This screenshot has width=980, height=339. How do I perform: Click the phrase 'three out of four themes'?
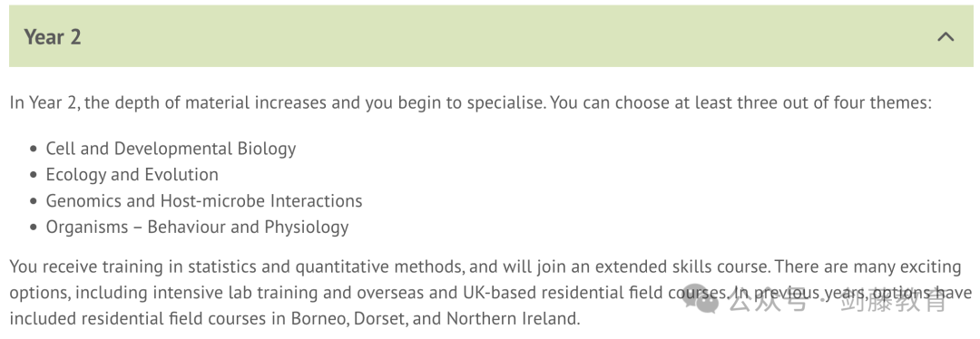coord(824,103)
